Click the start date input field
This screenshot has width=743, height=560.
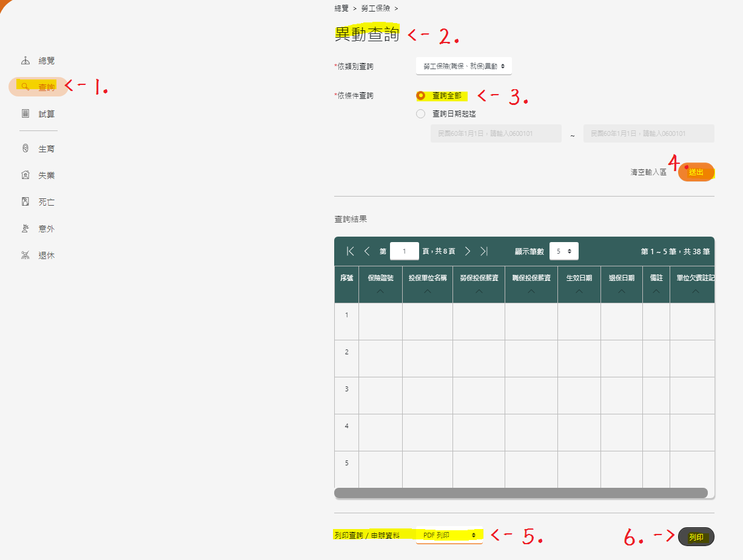(496, 133)
